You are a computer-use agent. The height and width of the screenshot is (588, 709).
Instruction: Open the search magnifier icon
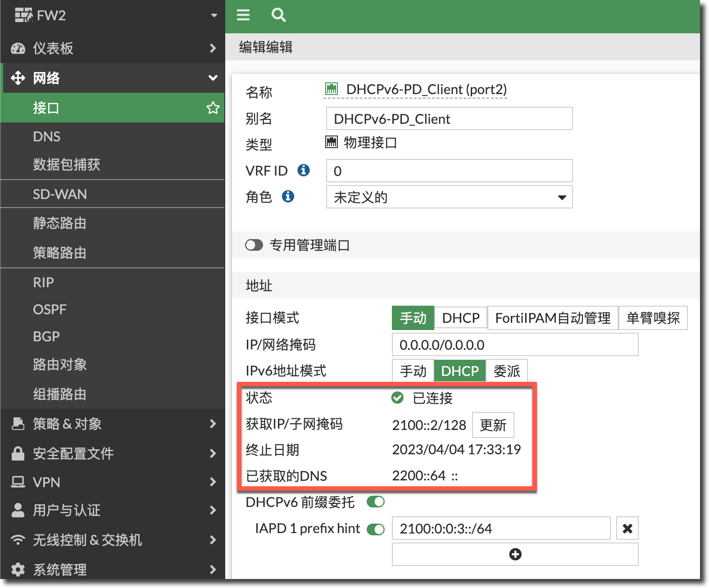tap(278, 15)
